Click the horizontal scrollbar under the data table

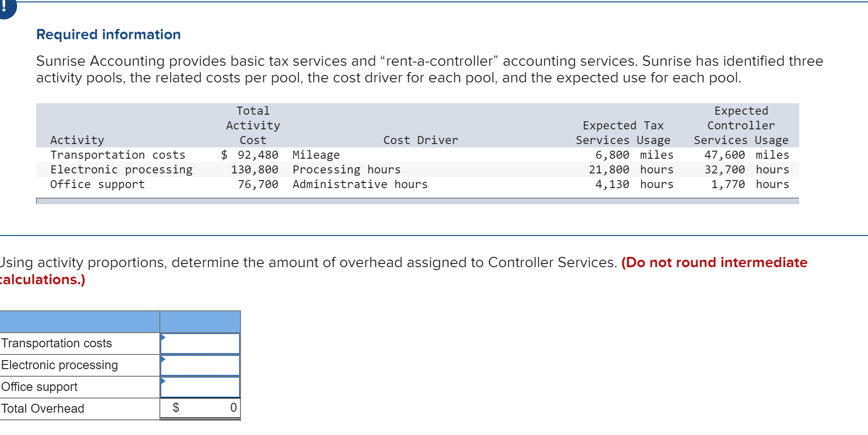click(x=417, y=201)
